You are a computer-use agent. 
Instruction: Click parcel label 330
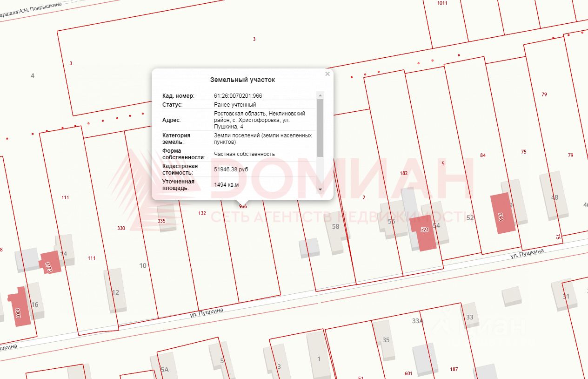(x=121, y=228)
